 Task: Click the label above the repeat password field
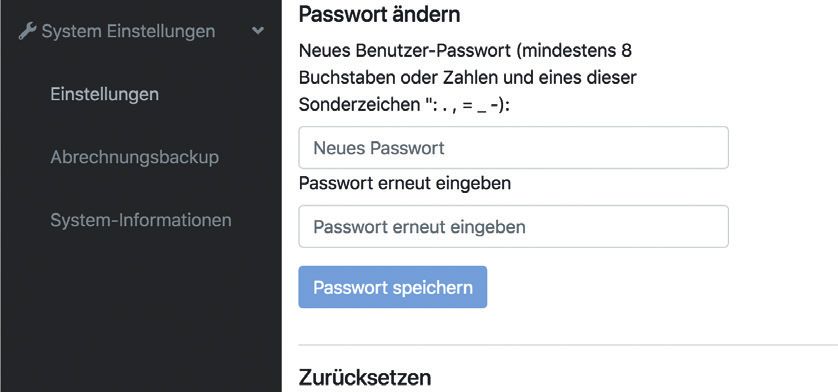click(x=405, y=183)
